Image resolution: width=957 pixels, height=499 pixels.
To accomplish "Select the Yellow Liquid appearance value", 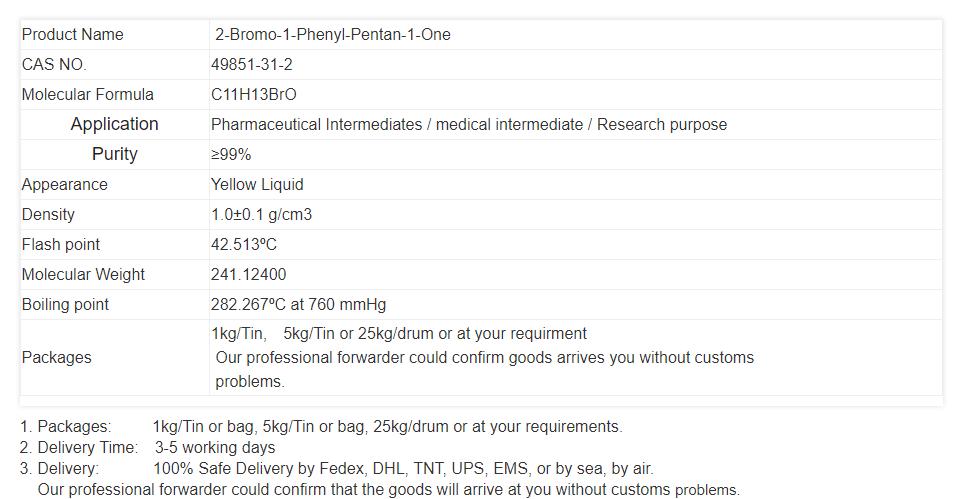I will (x=257, y=185).
